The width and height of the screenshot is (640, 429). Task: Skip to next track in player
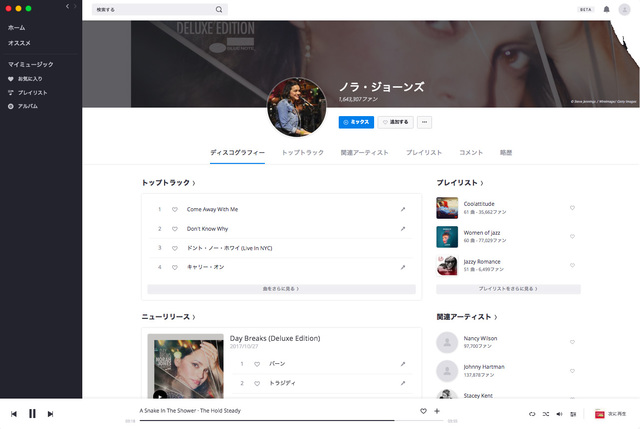(50, 414)
